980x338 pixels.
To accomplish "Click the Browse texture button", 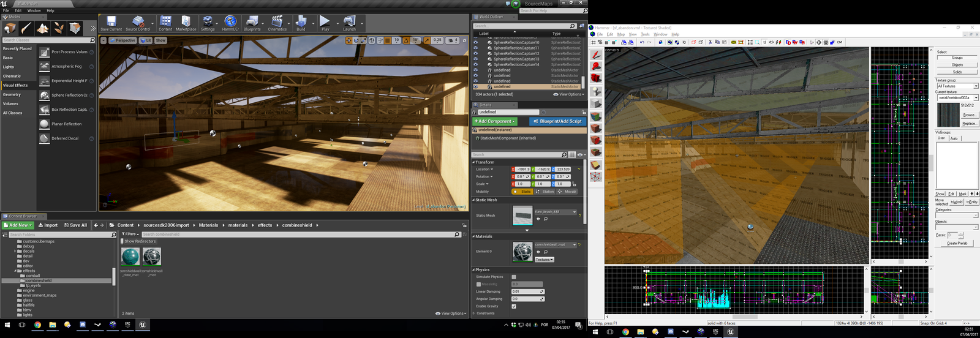I will coord(969,115).
